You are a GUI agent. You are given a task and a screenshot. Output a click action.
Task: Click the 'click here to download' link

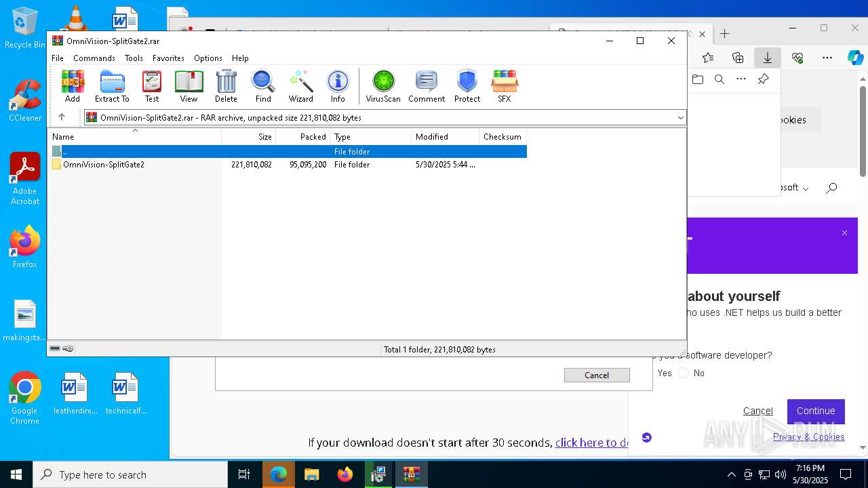click(x=592, y=443)
